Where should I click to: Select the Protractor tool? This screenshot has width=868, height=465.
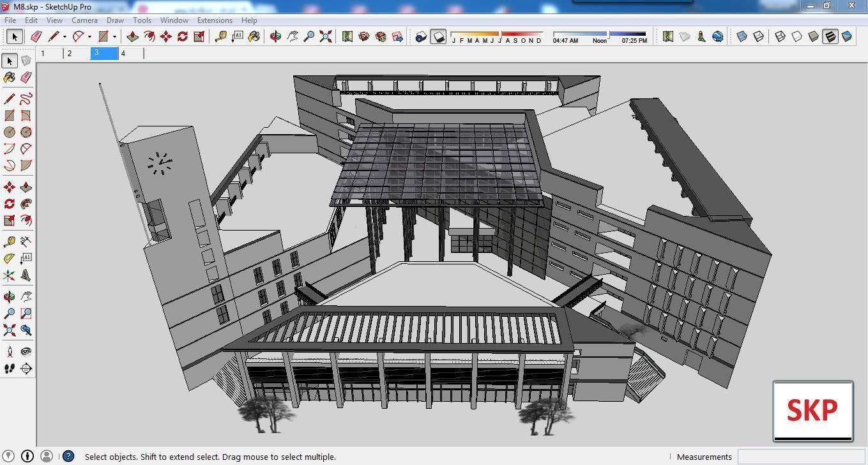[x=10, y=258]
